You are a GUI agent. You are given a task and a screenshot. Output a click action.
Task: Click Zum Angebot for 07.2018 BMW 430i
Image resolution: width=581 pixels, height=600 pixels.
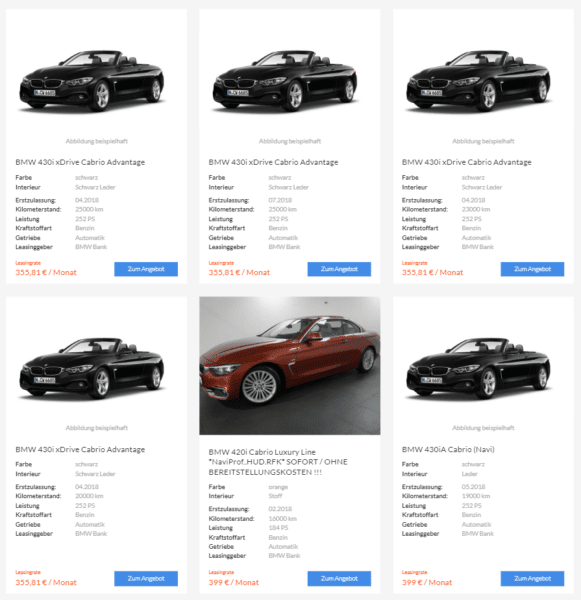pyautogui.click(x=339, y=269)
